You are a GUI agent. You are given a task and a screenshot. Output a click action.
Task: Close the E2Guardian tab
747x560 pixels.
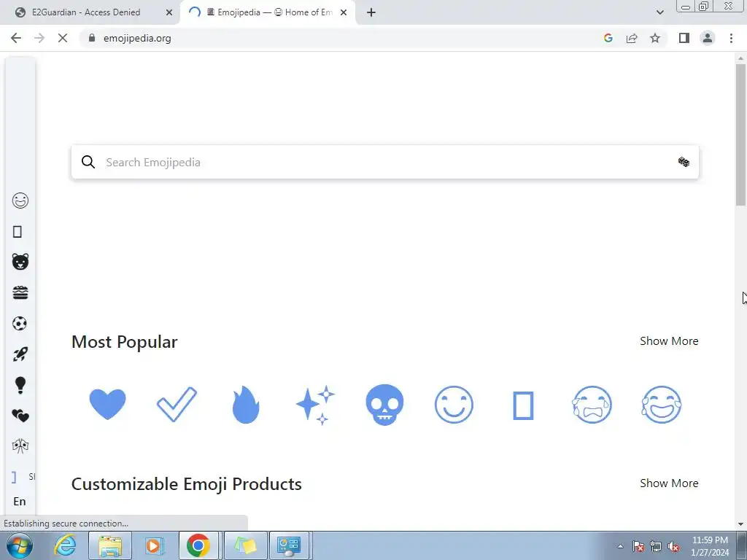tap(169, 12)
